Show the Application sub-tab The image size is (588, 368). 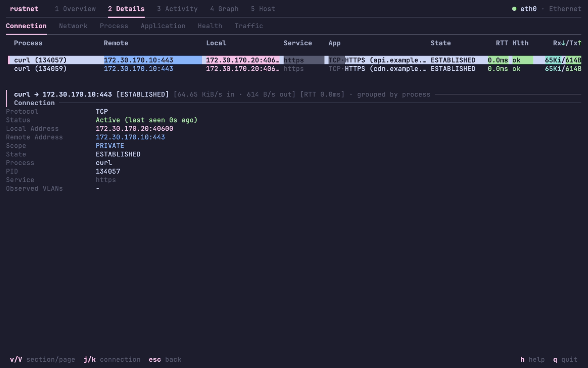[163, 26]
